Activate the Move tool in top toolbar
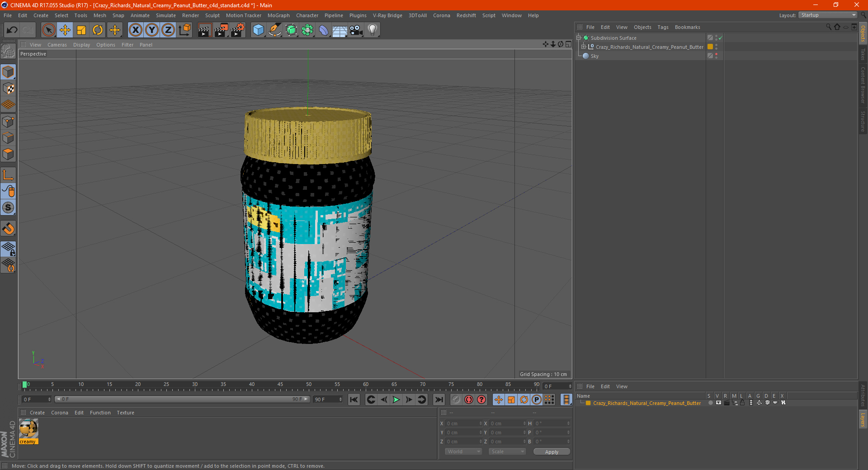868x470 pixels. (65, 30)
